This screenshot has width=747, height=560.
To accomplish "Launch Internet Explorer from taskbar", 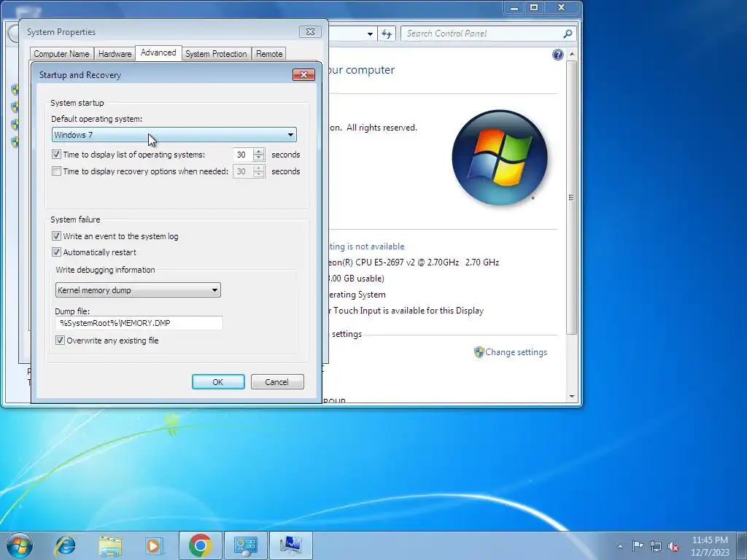I will (65, 545).
